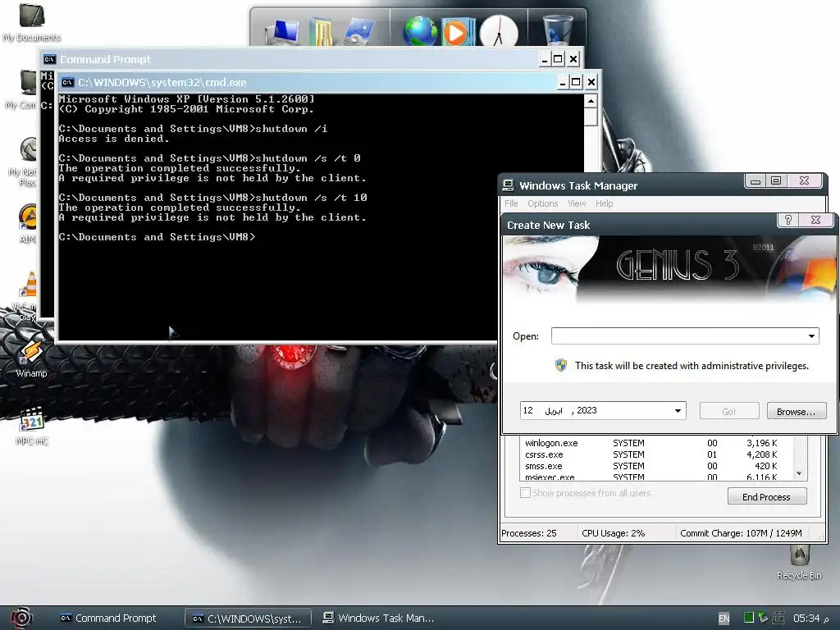The image size is (840, 630).
Task: Click the day number 12 in date field
Action: click(527, 410)
